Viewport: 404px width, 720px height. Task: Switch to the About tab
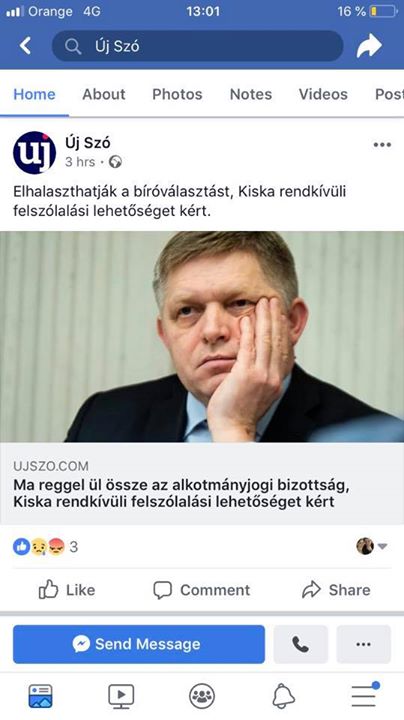click(104, 94)
